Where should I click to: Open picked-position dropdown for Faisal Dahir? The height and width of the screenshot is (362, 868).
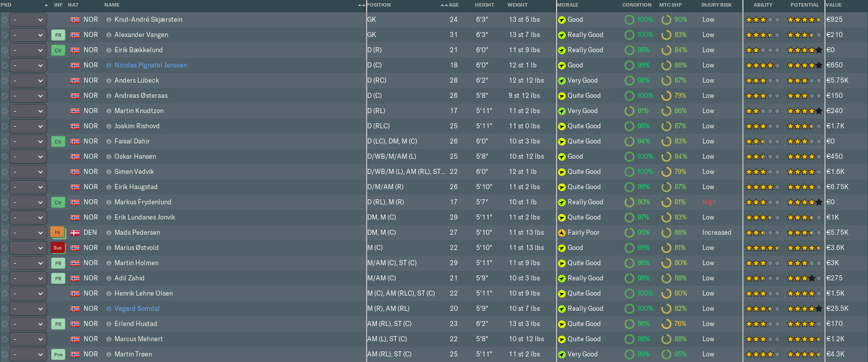[x=28, y=141]
